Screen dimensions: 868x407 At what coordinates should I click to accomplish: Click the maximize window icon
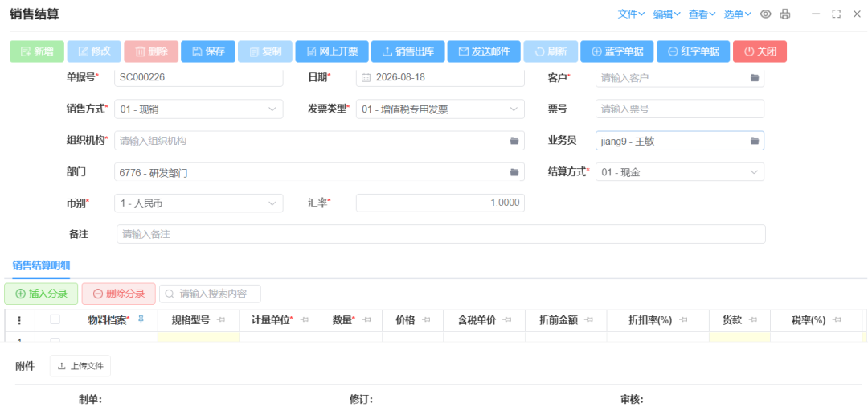(x=837, y=14)
